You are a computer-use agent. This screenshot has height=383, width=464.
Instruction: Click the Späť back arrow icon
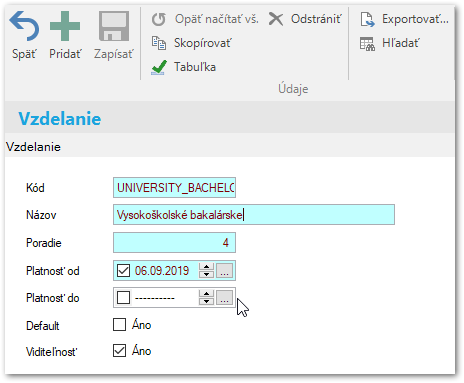(x=24, y=26)
